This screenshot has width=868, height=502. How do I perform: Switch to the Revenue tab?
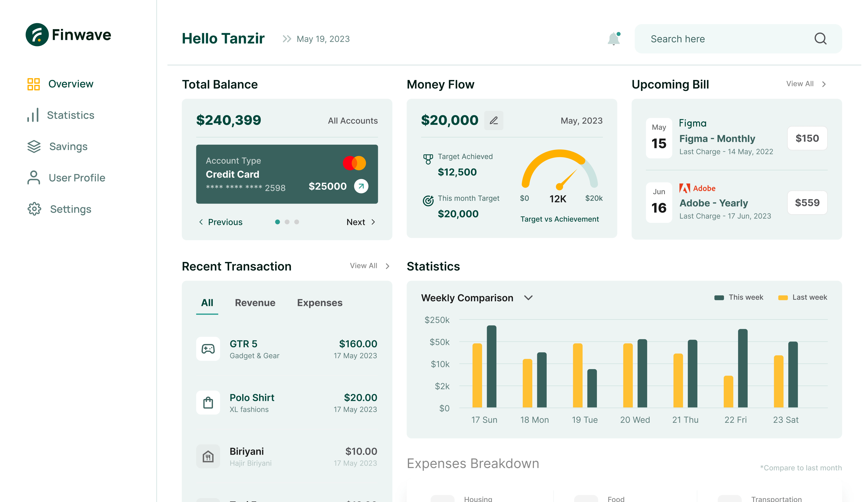pyautogui.click(x=255, y=303)
